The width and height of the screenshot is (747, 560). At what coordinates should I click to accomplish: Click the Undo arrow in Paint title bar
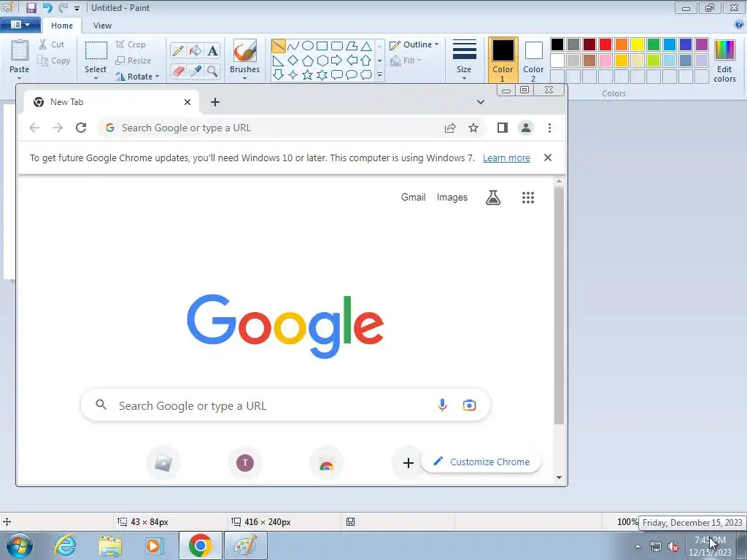[x=47, y=7]
